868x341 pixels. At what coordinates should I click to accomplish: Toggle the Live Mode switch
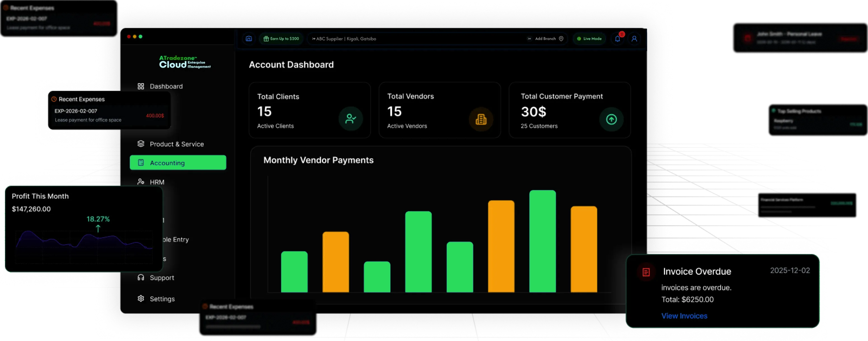589,39
